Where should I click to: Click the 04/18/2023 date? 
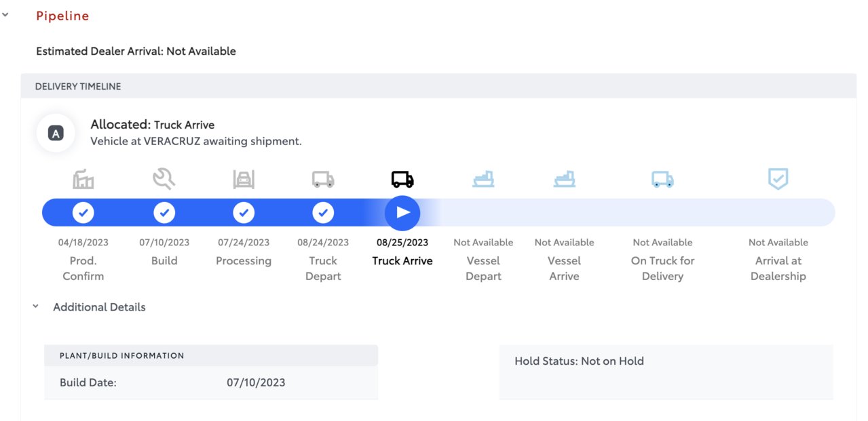point(83,243)
